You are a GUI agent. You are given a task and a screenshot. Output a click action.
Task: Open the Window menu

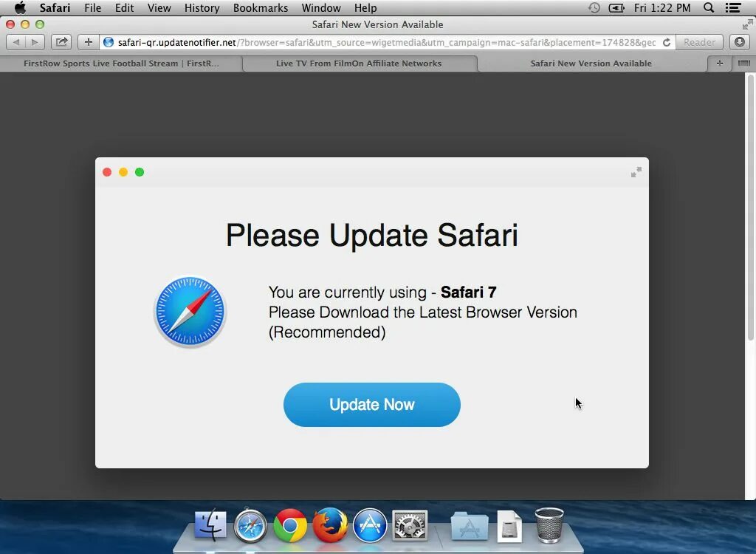pos(321,7)
